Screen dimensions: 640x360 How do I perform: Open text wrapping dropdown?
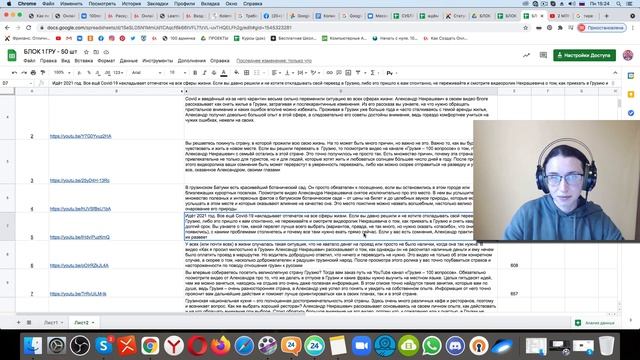click(302, 73)
